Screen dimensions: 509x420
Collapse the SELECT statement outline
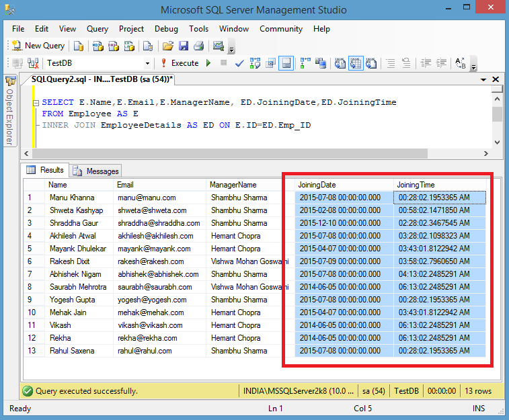(36, 103)
